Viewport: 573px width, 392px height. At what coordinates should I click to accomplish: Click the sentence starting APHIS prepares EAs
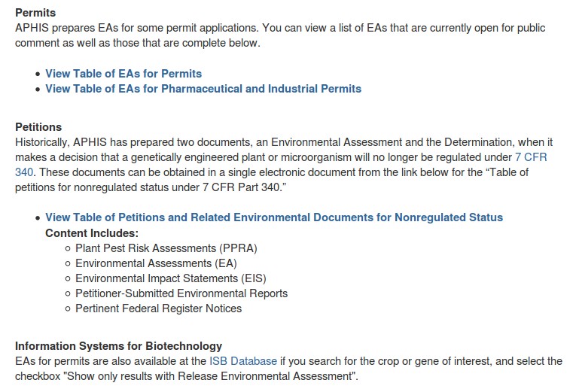point(136,28)
